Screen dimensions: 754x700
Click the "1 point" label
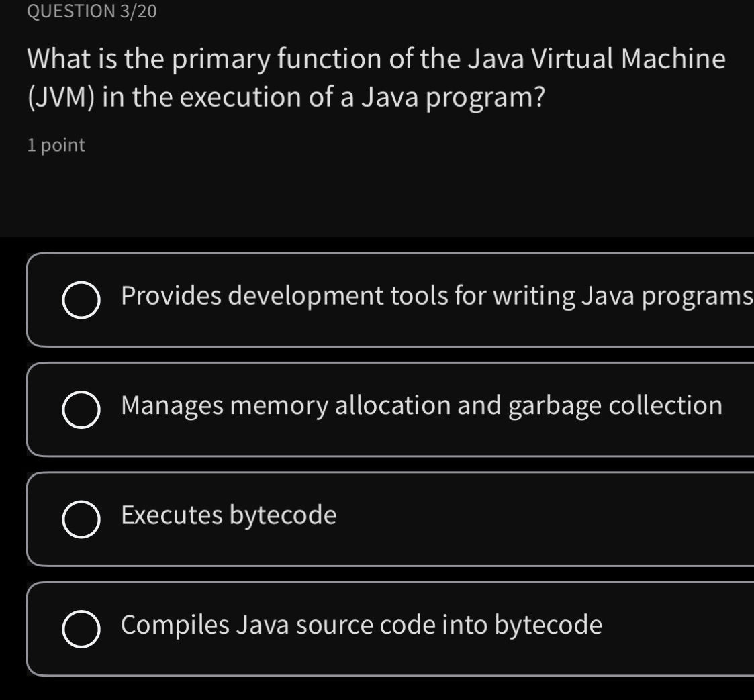pos(55,144)
